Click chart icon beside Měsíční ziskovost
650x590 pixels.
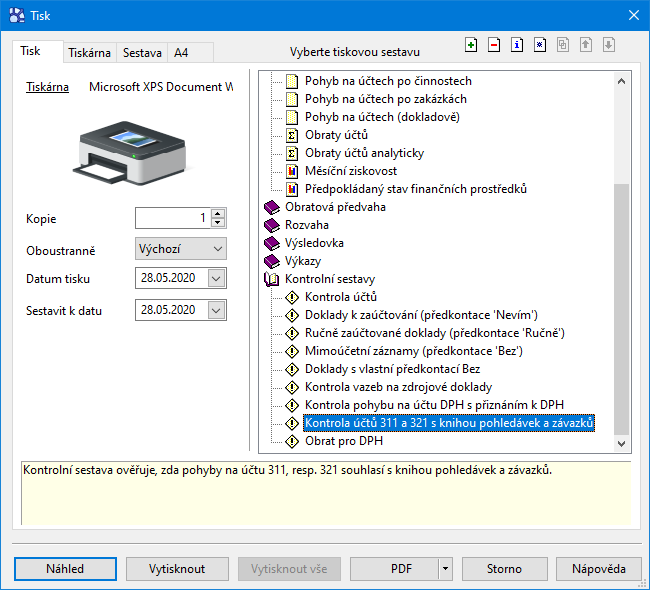292,171
